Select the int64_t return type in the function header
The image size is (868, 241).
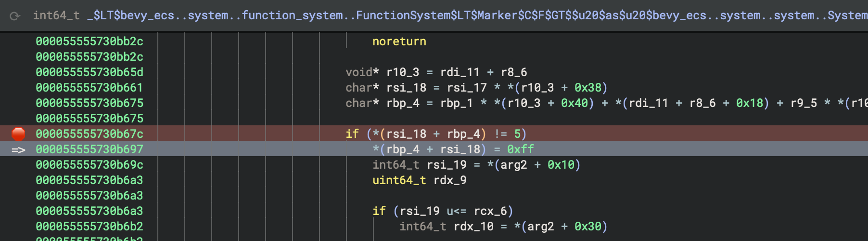pos(56,15)
